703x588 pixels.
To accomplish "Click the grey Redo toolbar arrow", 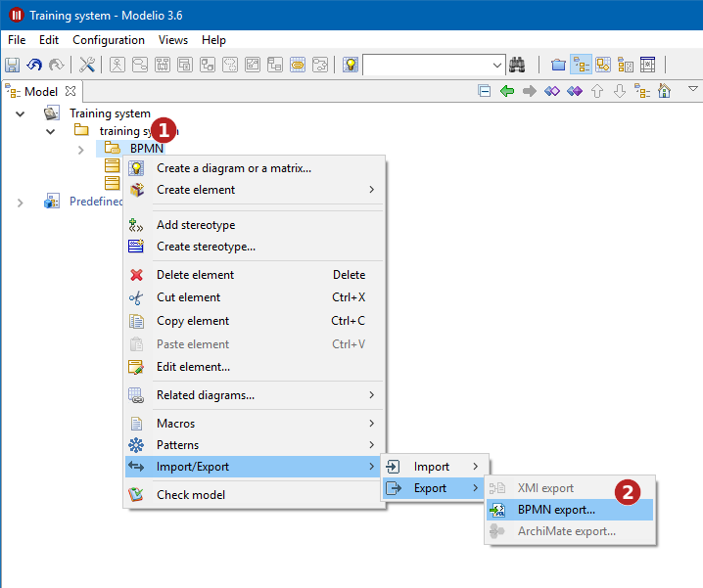I will tap(57, 65).
